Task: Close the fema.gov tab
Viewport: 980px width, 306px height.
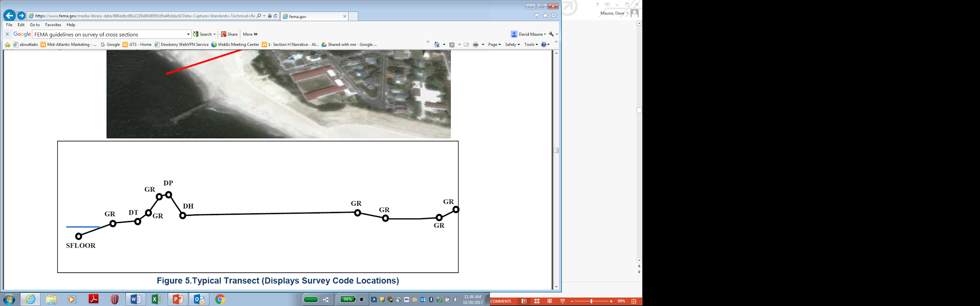Action: (x=345, y=16)
